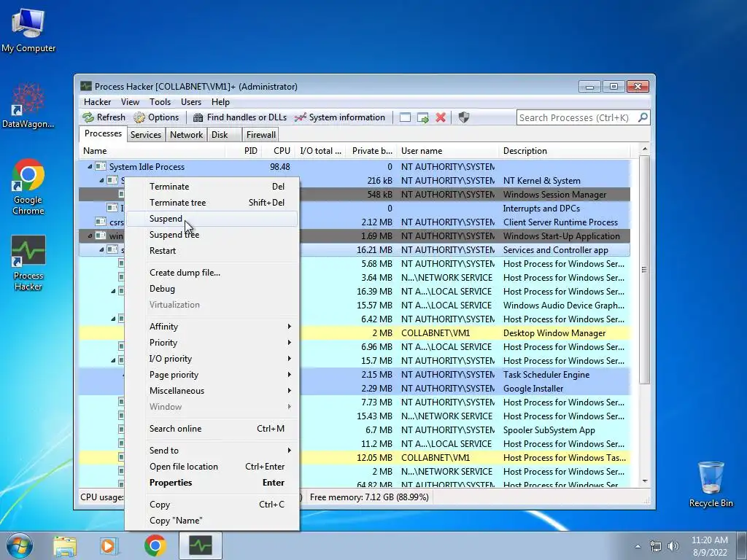Click the find window and thread icon
Viewport: 747px width, 560px height.
click(x=422, y=117)
